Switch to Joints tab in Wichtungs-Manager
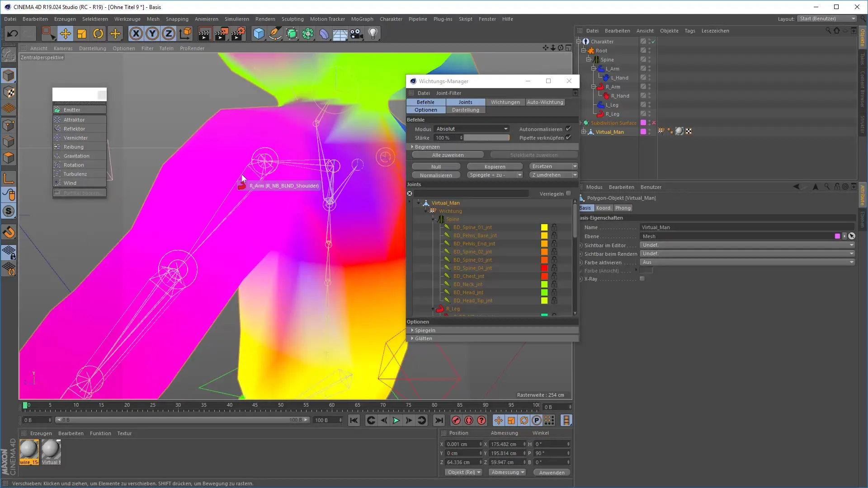The image size is (868, 488). point(465,102)
